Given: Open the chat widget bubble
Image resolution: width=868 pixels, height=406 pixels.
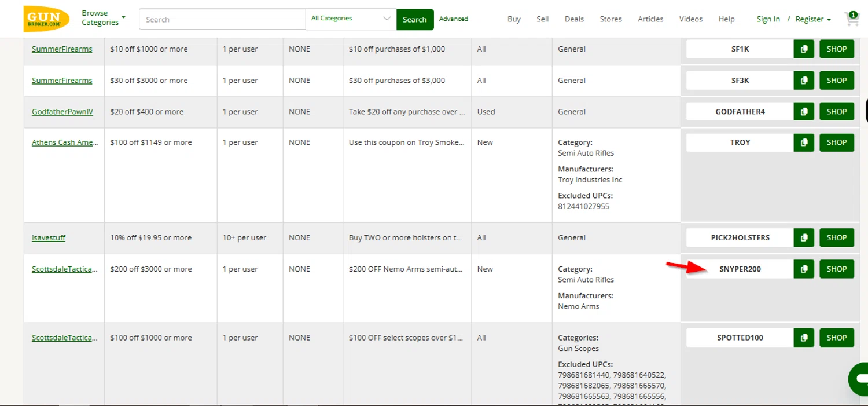Looking at the screenshot, I should (860, 379).
